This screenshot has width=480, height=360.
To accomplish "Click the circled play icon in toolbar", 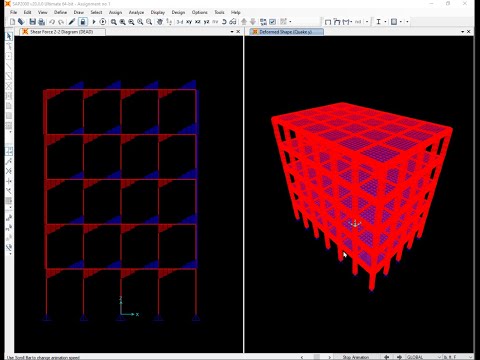I will pyautogui.click(x=103, y=22).
